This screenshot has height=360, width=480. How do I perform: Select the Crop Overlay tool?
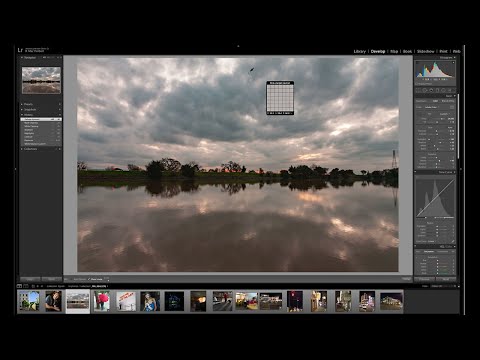[x=418, y=90]
